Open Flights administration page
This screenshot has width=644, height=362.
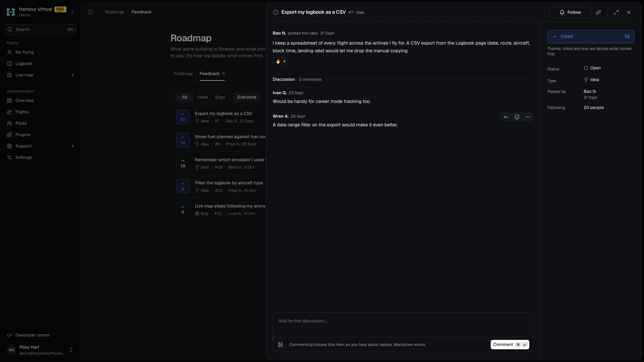point(40,112)
